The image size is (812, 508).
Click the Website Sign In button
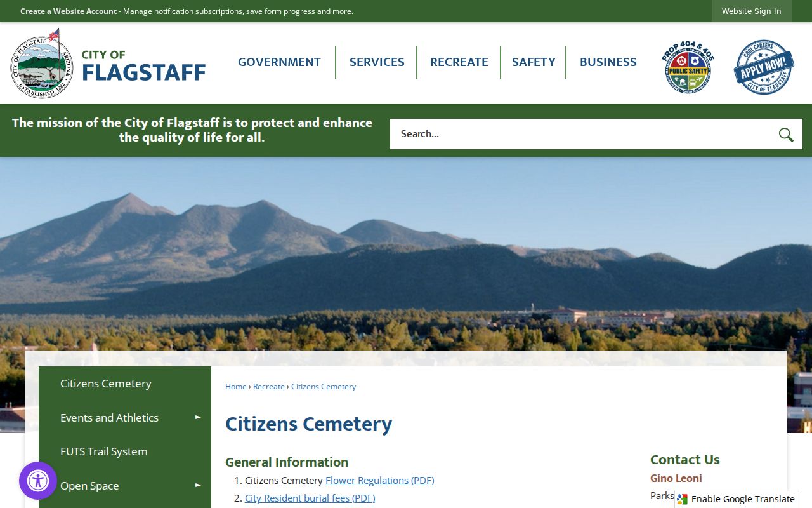coord(752,11)
